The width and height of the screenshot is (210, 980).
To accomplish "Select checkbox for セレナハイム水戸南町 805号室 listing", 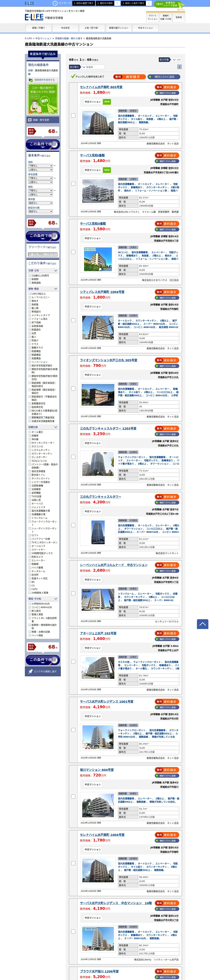I will tap(73, 115).
